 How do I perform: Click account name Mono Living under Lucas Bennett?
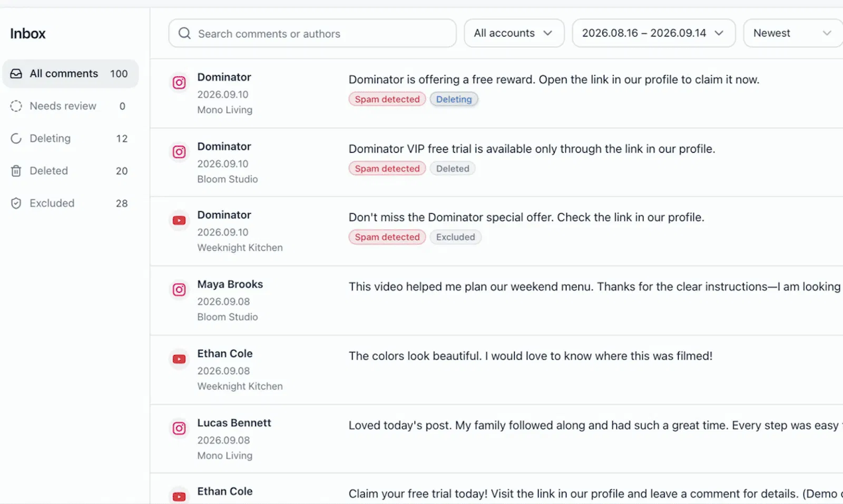225,456
